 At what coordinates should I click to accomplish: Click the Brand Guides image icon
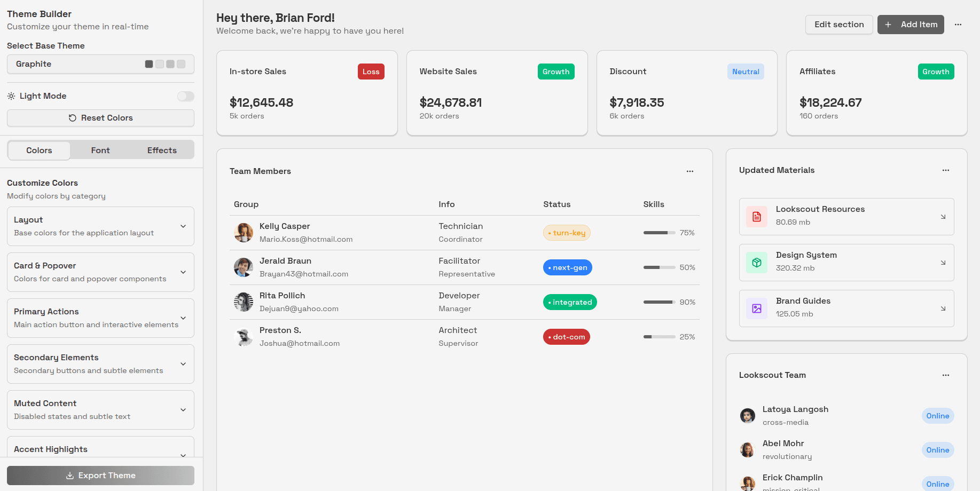756,308
